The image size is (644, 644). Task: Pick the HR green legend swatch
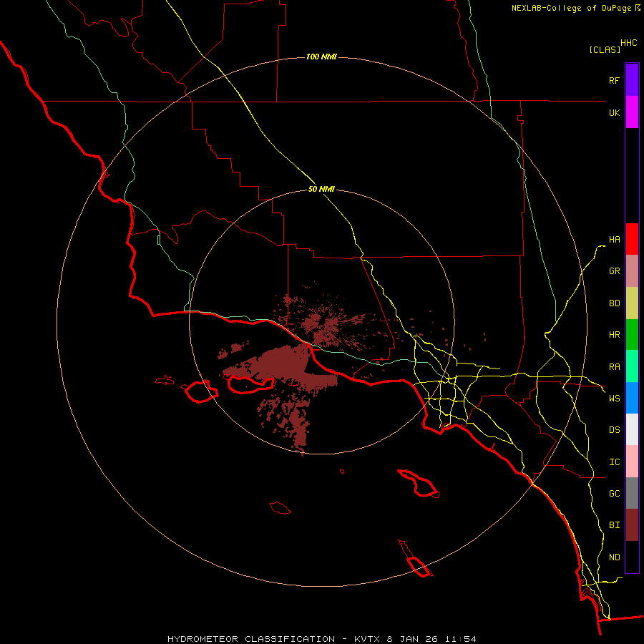[x=632, y=335]
